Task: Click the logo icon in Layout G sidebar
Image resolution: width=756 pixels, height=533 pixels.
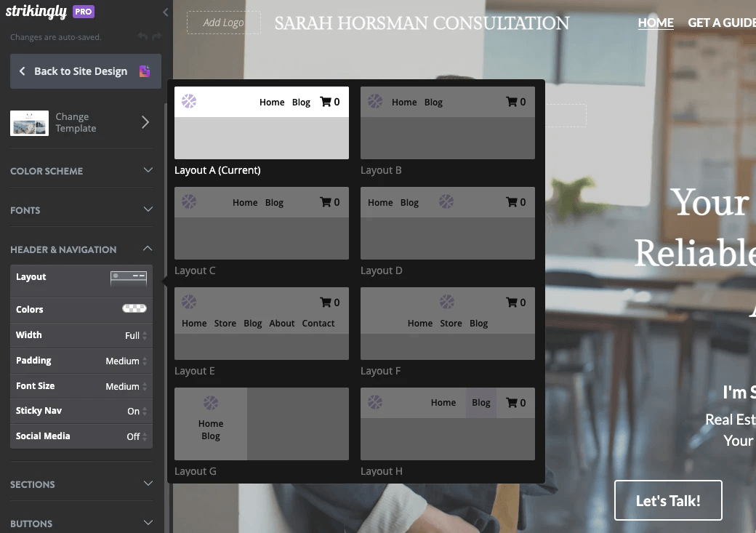Action: click(211, 403)
